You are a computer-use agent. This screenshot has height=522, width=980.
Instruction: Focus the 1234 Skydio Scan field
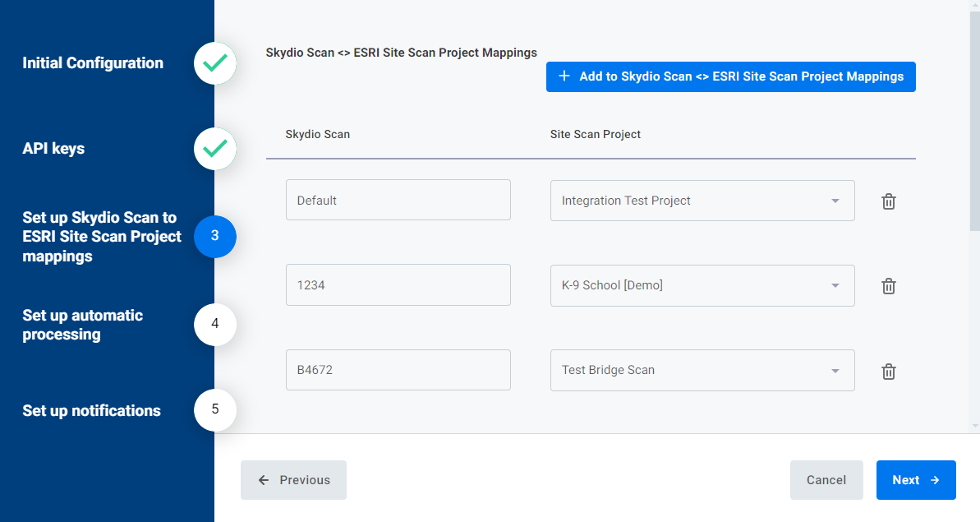[x=398, y=285]
